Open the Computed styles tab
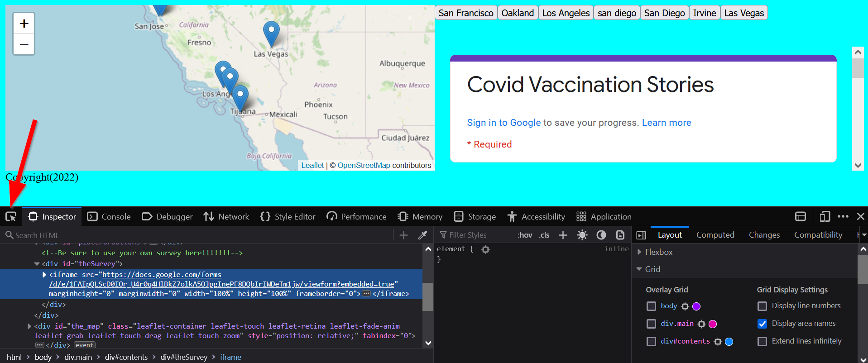Screen dimensions: 868x363 pyautogui.click(x=715, y=235)
